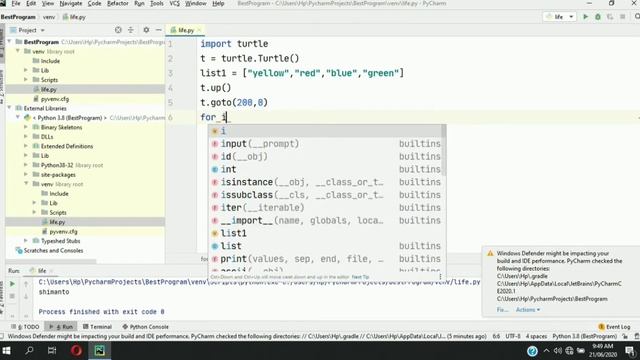Expand the site-packages node
This screenshot has width=640, height=360.
26,174
